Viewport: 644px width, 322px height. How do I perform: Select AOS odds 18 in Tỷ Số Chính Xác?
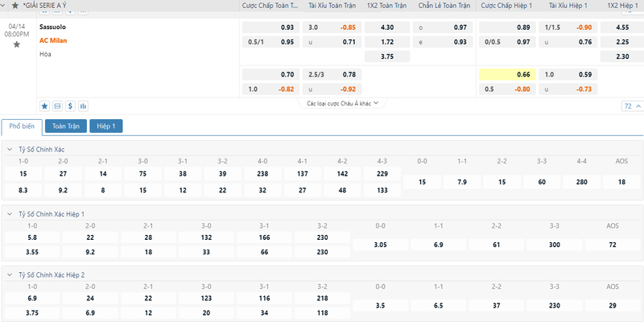pos(621,182)
